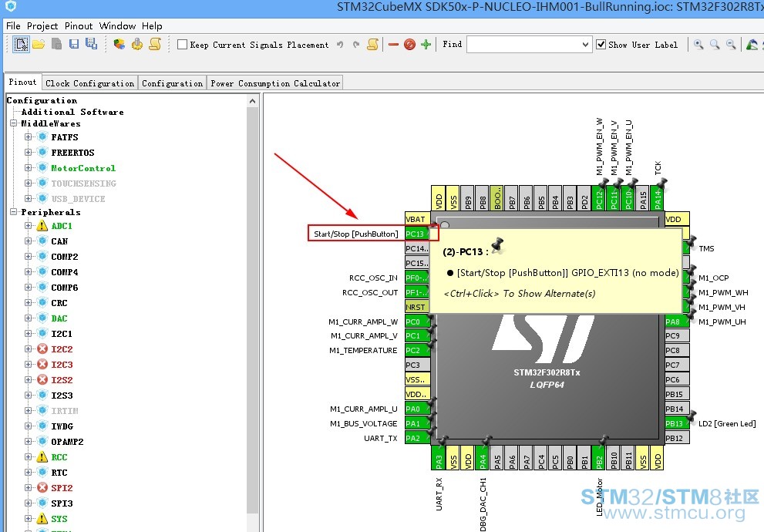Click the New Project toolbar icon
764x532 pixels.
click(x=21, y=45)
